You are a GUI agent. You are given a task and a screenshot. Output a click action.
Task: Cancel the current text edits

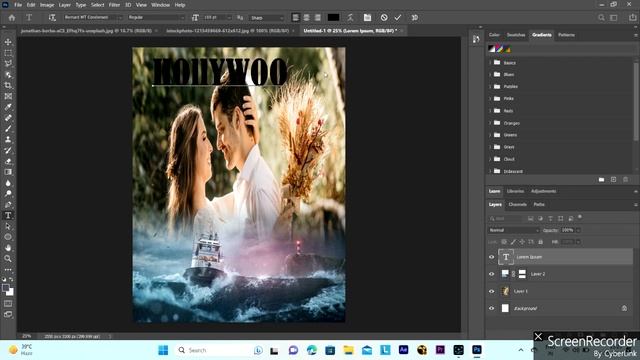click(x=384, y=18)
